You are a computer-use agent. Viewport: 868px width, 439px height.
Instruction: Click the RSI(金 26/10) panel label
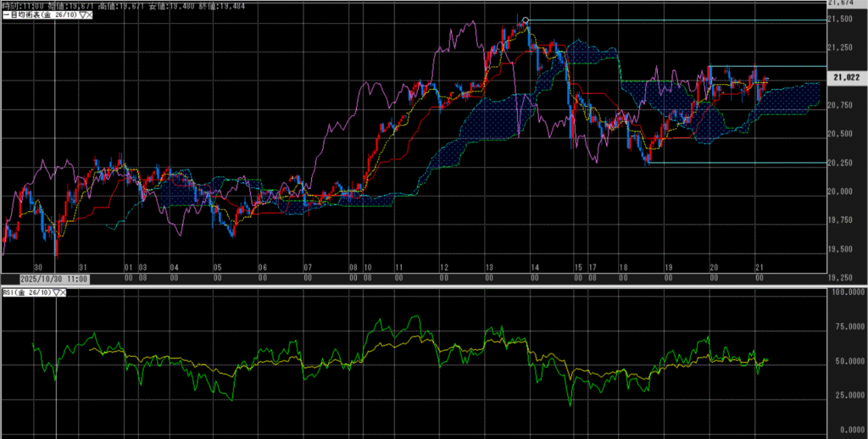point(26,292)
